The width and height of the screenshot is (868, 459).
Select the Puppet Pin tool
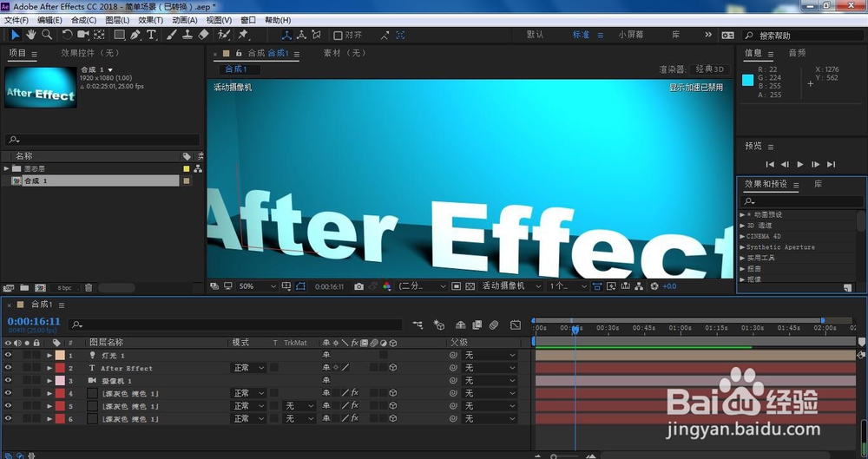coord(243,35)
